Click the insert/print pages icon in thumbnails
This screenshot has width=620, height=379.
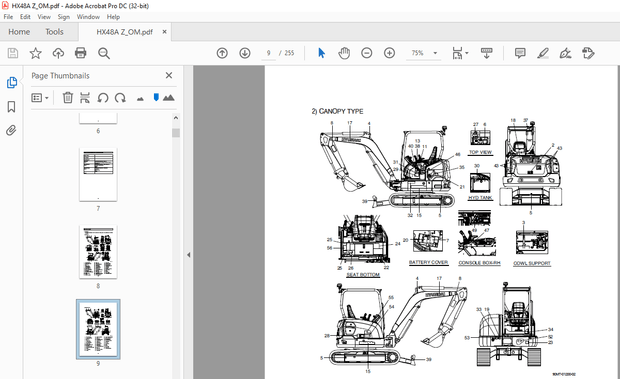pyautogui.click(x=85, y=97)
